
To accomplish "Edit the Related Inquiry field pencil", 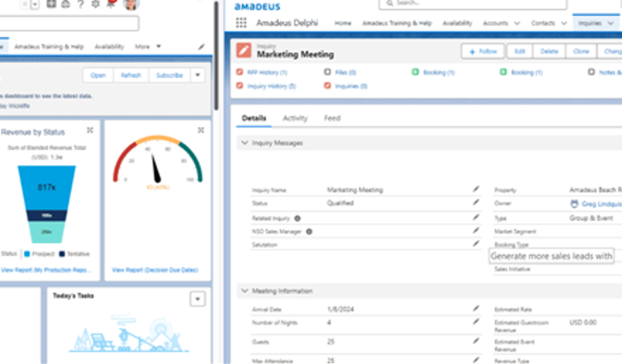I will tap(476, 217).
